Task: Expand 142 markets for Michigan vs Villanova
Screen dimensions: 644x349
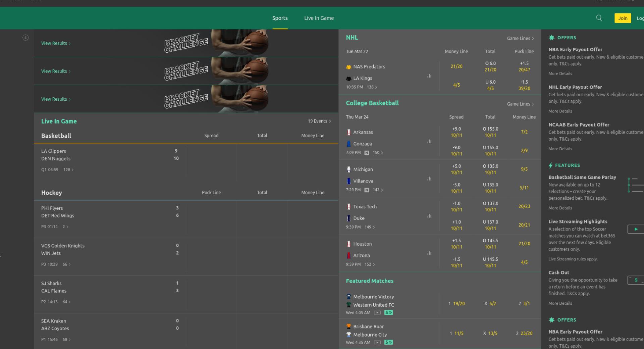Action: tap(378, 190)
